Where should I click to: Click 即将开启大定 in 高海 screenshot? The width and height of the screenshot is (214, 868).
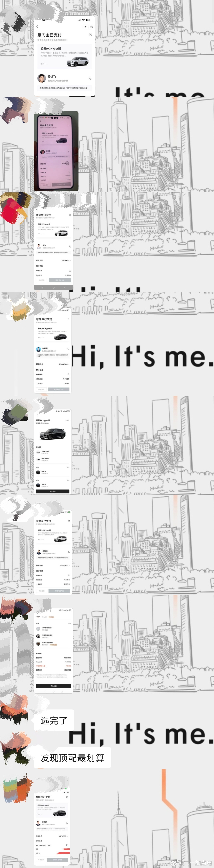pyautogui.click(x=60, y=280)
